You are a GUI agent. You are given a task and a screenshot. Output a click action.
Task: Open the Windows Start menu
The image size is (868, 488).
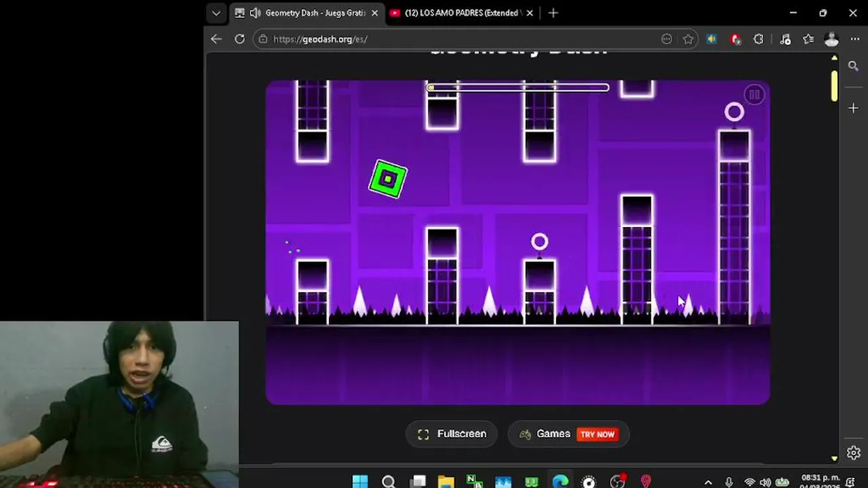360,481
